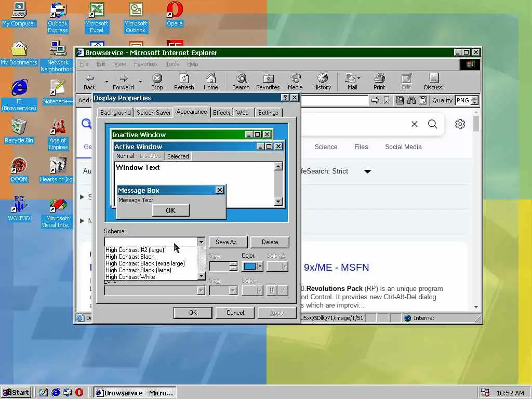
Task: Select High Contrast Black scheme
Action: point(130,257)
